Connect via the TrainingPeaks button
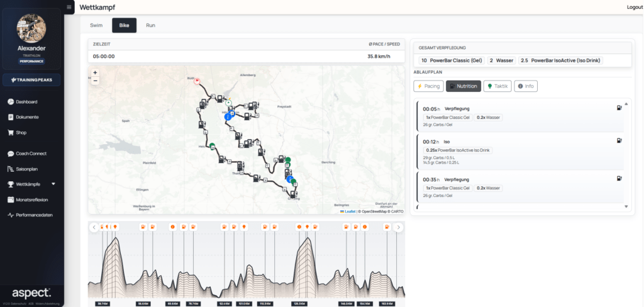The width and height of the screenshot is (644, 307). [x=31, y=80]
